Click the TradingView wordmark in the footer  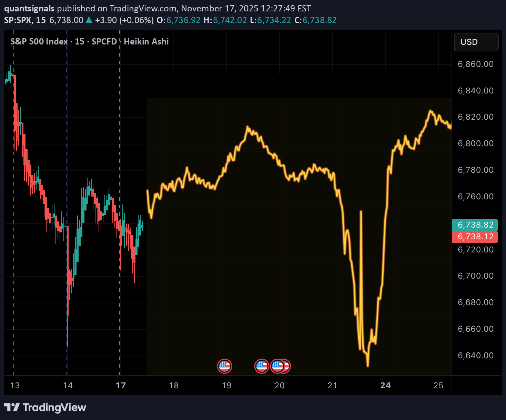[54, 407]
